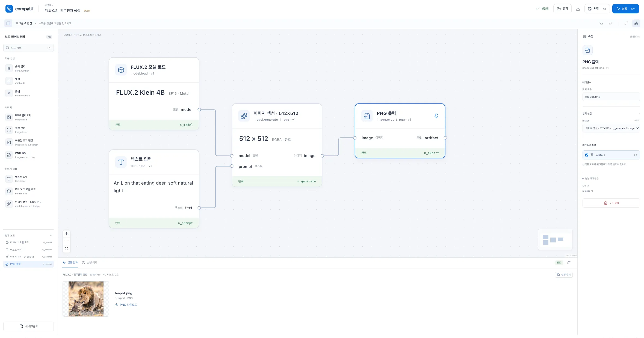644x338 pixels.
Task: Add 곱셈 node from the library
Action: tap(29, 93)
